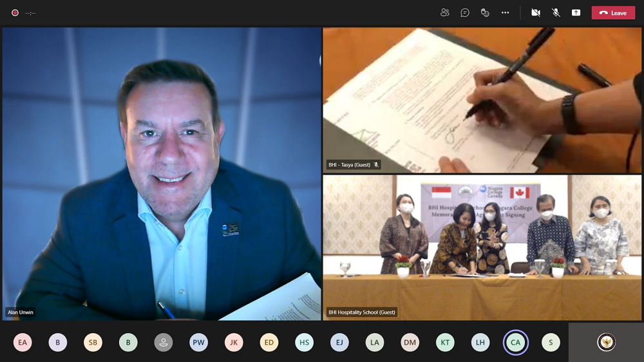Unmute the microphone
This screenshot has height=362, width=644.
click(x=556, y=13)
